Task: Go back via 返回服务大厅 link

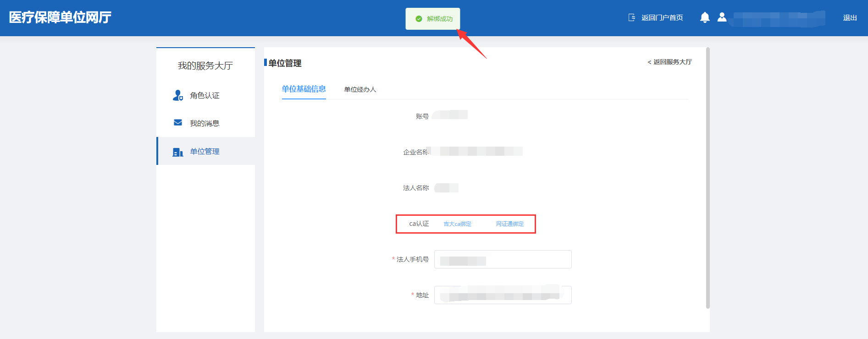Action: tap(669, 62)
